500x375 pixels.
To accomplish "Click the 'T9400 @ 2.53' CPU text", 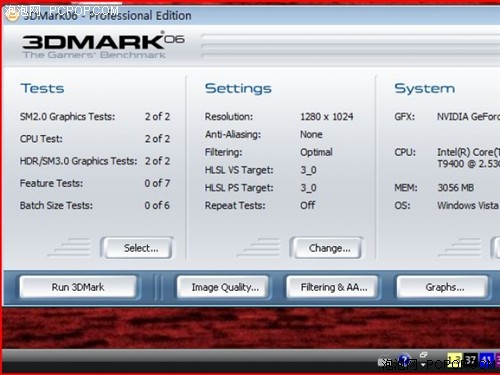I will [x=468, y=164].
